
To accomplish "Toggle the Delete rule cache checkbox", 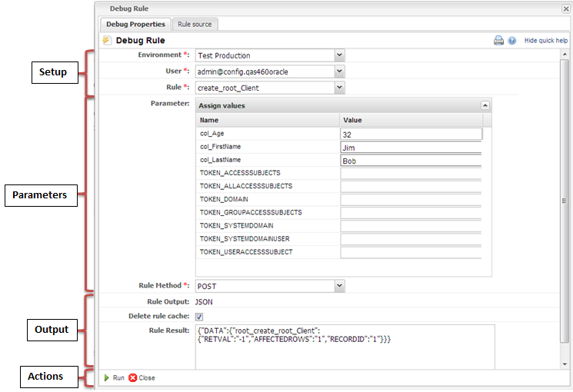I will tap(199, 317).
